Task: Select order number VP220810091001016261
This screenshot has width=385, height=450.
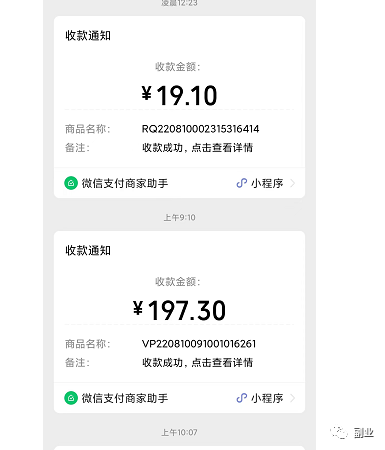Action: [199, 344]
